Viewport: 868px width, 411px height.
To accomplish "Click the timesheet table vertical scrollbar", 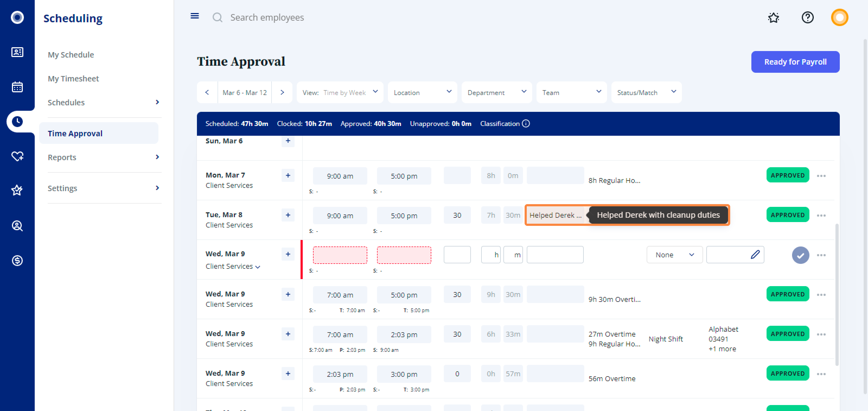I will coord(837,295).
